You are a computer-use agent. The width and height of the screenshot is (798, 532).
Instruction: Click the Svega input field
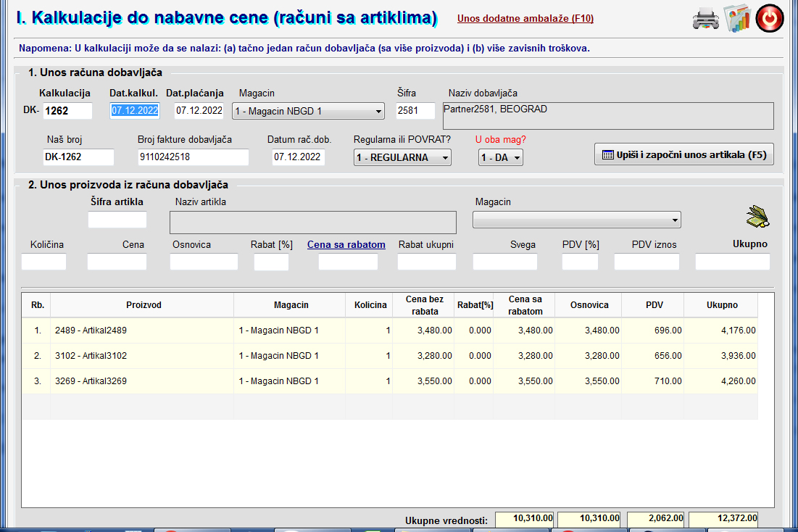505,262
